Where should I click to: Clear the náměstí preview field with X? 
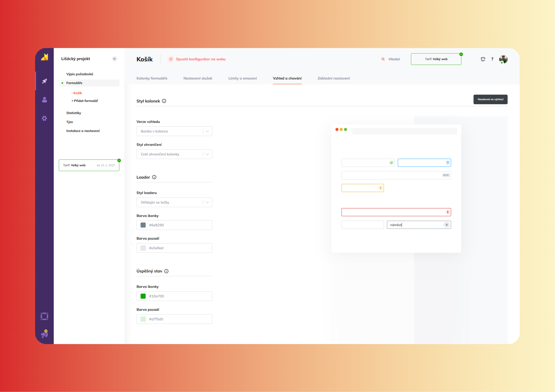[x=446, y=225]
